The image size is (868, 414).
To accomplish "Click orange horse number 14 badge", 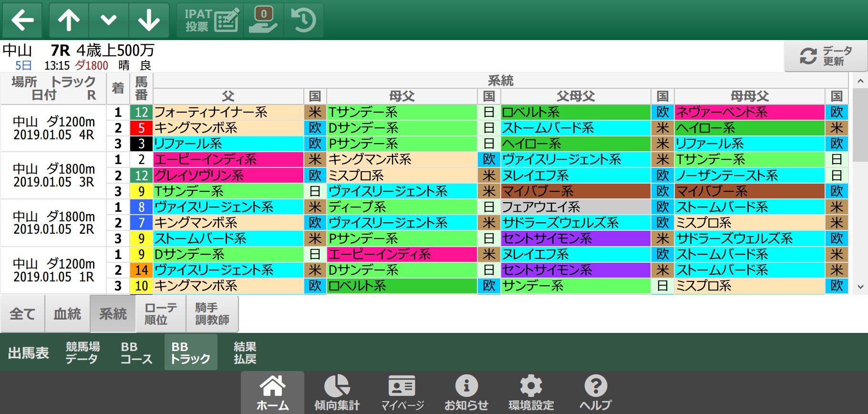I will (x=141, y=270).
